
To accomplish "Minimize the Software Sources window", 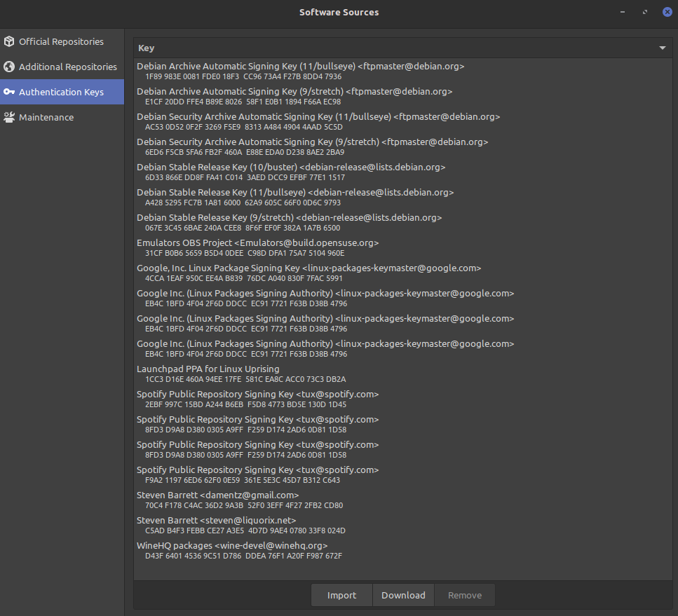I will [623, 12].
